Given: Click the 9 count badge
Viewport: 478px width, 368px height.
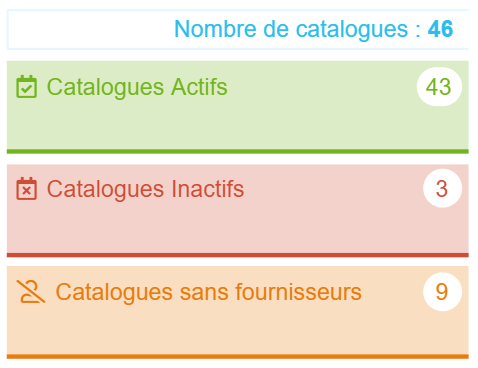Looking at the screenshot, I should tap(442, 292).
